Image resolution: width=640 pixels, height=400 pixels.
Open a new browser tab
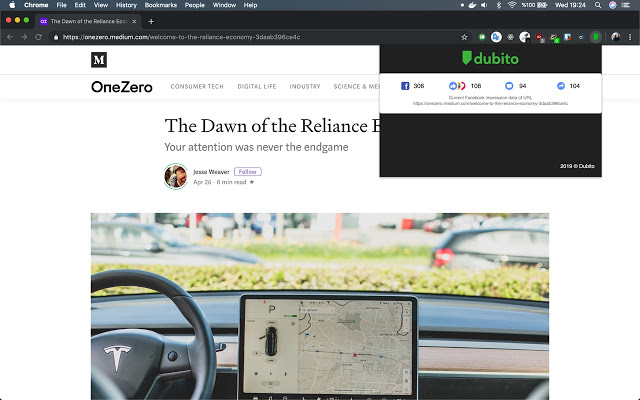pos(151,21)
